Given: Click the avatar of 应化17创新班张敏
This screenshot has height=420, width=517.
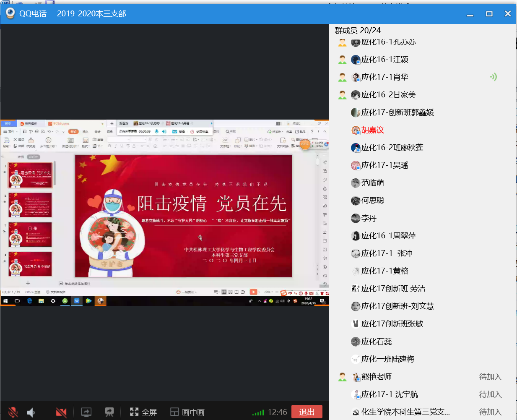Looking at the screenshot, I should click(356, 324).
